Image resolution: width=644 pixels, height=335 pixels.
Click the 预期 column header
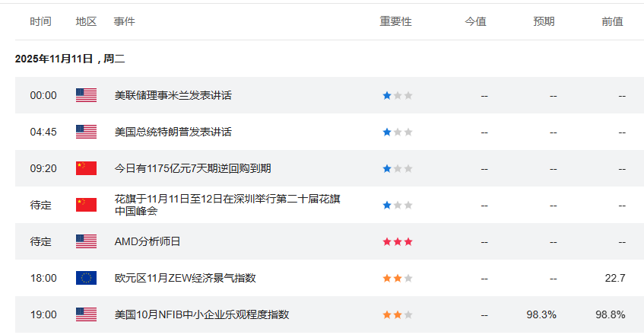(x=544, y=21)
